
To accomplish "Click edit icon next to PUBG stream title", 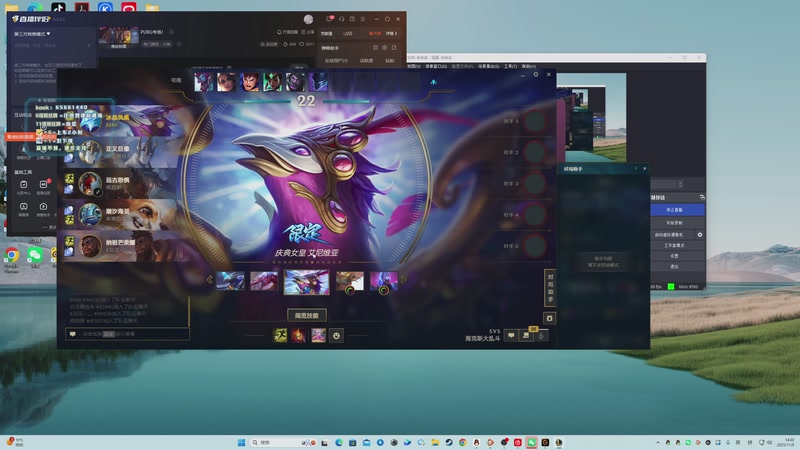I will coord(171,32).
